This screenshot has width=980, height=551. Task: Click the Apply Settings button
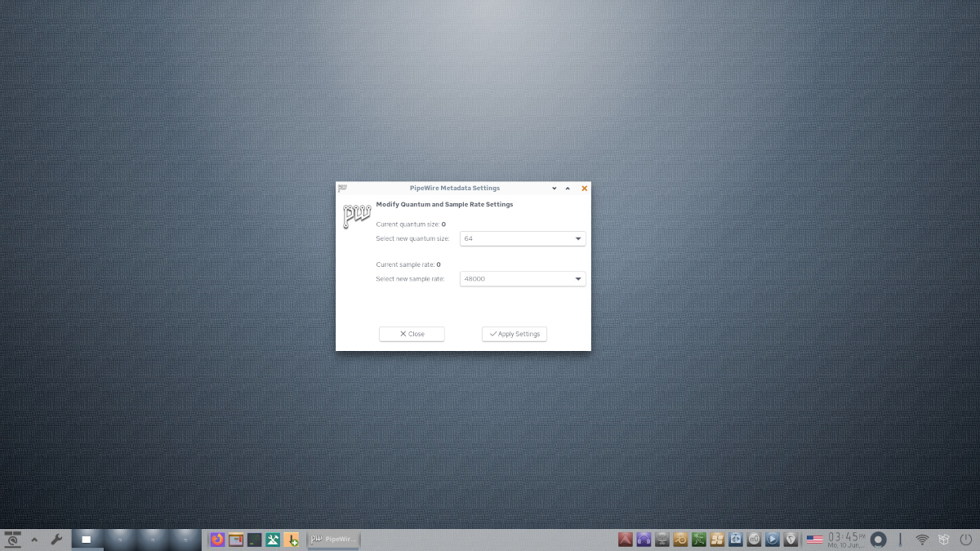(x=514, y=334)
